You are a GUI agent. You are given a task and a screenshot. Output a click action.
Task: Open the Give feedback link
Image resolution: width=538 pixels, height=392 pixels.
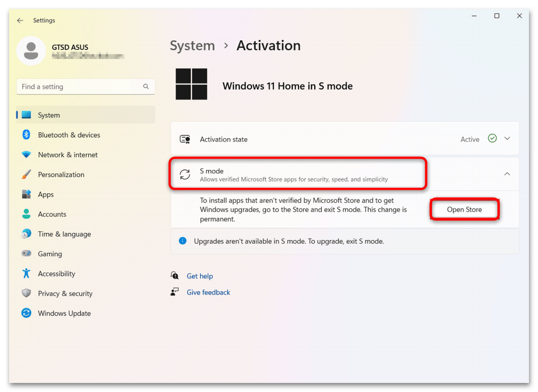pos(208,292)
